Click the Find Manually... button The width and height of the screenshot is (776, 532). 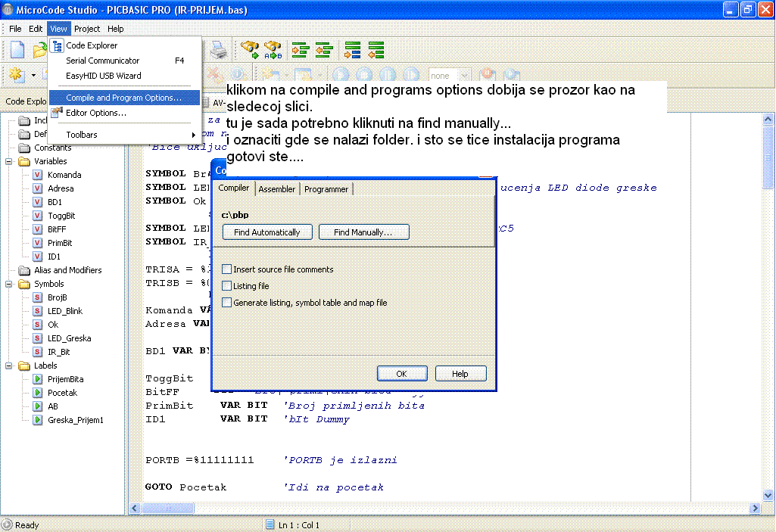pyautogui.click(x=363, y=232)
